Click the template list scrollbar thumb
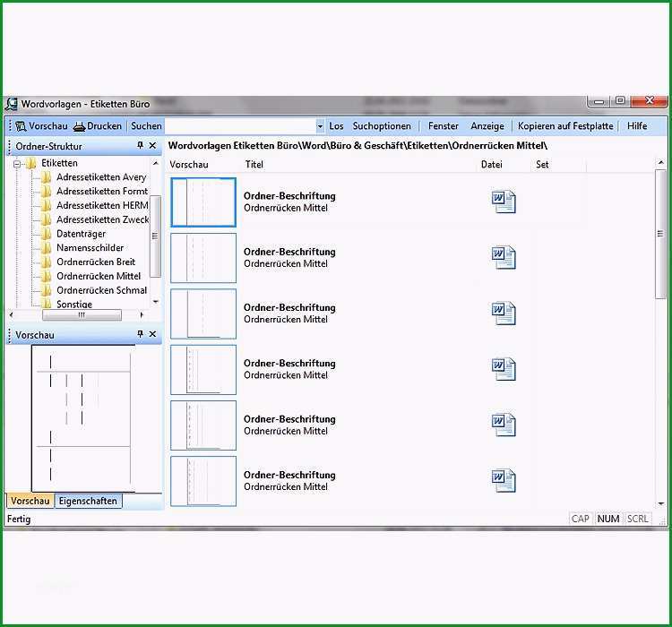This screenshot has width=672, height=627. 660,234
